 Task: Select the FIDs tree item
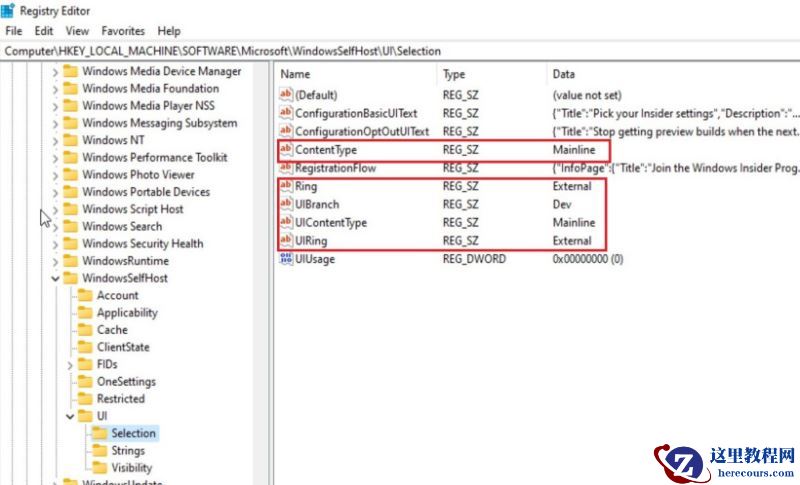107,364
